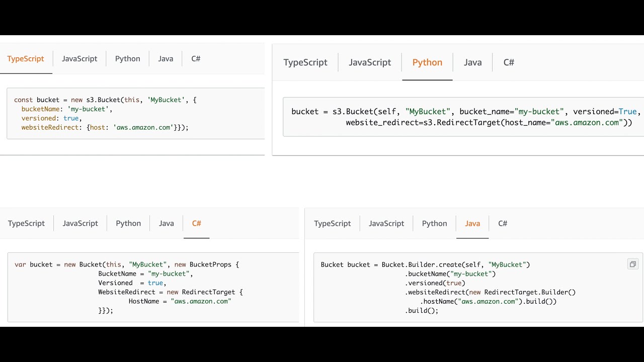The height and width of the screenshot is (362, 644).
Task: Click the Java 'Bucket bucket = Bucket.Builder.create' line
Action: pos(426,264)
